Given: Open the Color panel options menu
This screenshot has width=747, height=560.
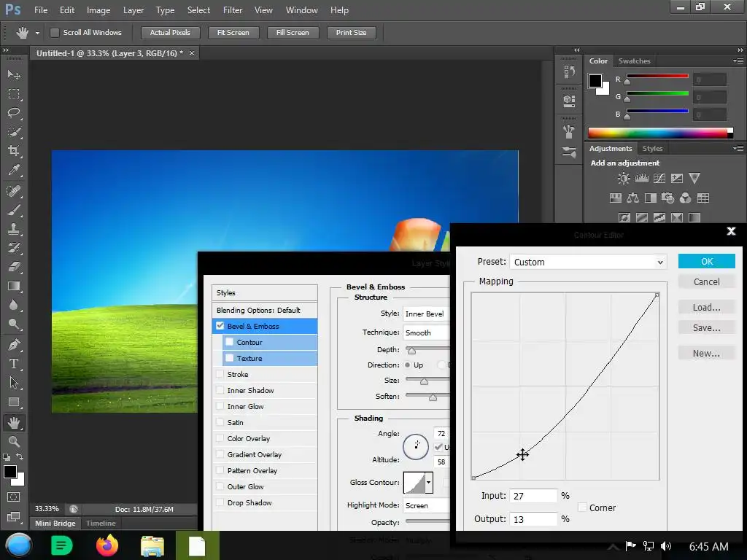Looking at the screenshot, I should pyautogui.click(x=738, y=61).
